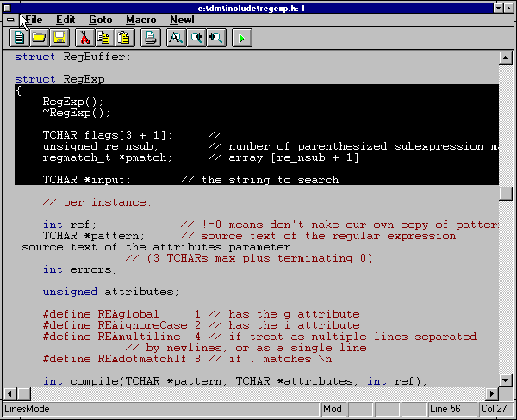Print the document with the printer icon
Image resolution: width=517 pixels, height=420 pixels.
150,38
